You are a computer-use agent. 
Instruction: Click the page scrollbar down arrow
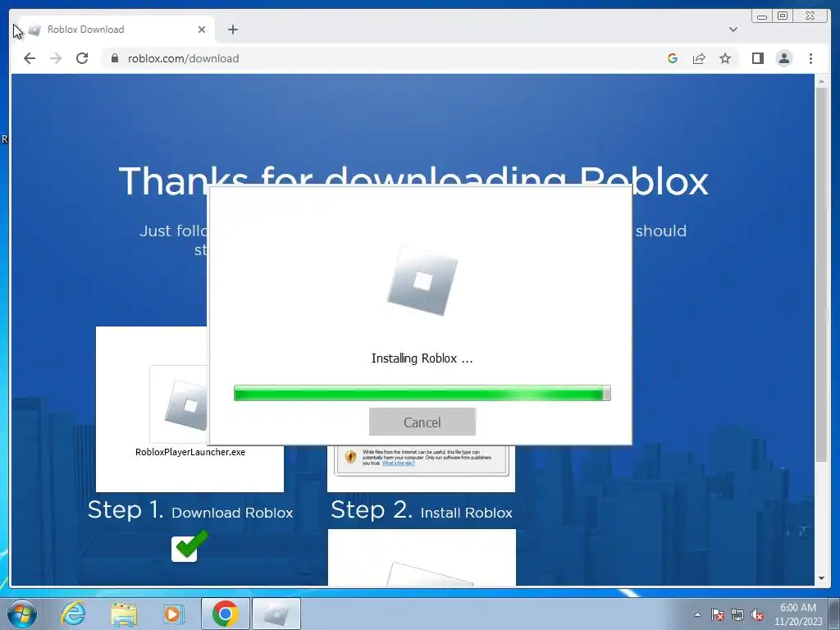tap(821, 578)
